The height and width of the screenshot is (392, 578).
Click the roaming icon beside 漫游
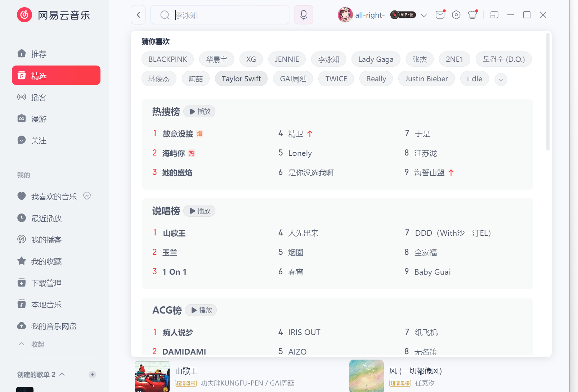[22, 118]
